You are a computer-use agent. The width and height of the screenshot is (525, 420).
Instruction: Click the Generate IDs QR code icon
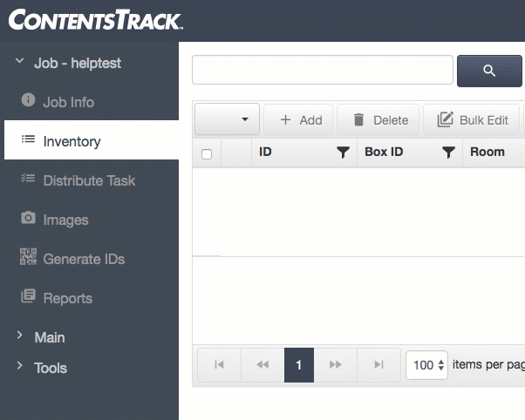tap(28, 257)
